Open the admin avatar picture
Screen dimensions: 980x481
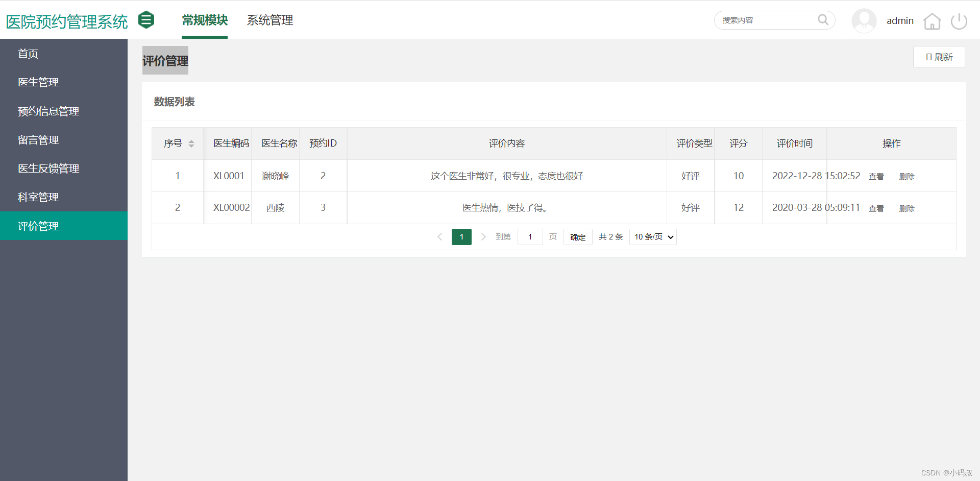click(x=864, y=21)
